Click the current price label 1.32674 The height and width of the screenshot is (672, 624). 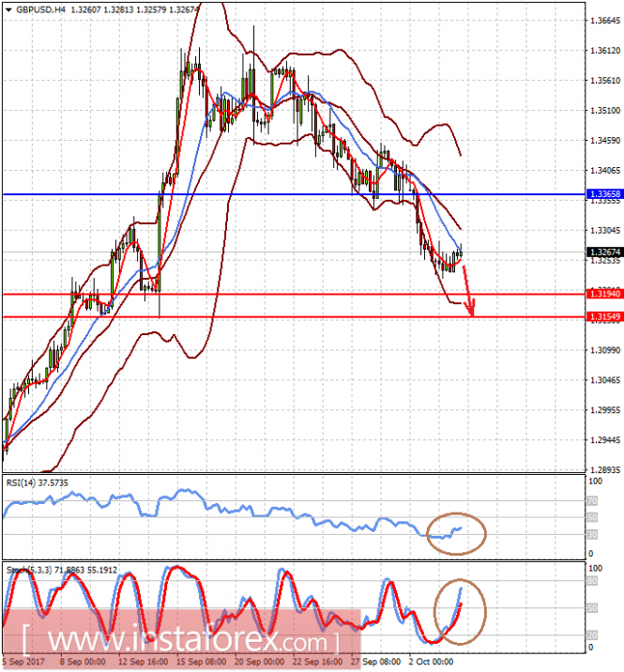(x=604, y=252)
